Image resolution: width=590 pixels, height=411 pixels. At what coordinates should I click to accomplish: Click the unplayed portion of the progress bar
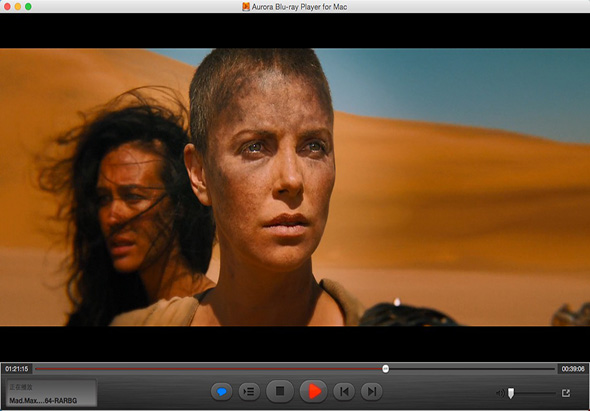tap(472, 369)
